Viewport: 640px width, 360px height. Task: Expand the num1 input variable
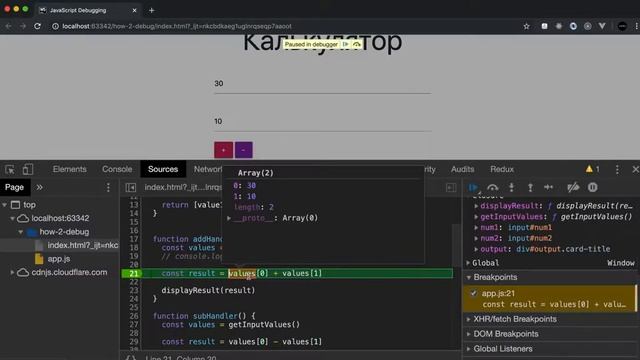click(476, 228)
